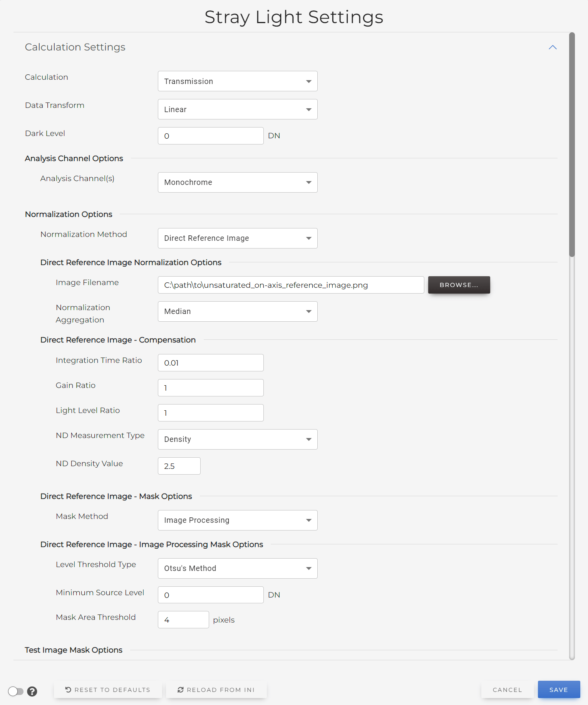Click the Dark Level input field
The height and width of the screenshot is (705, 588).
click(211, 136)
